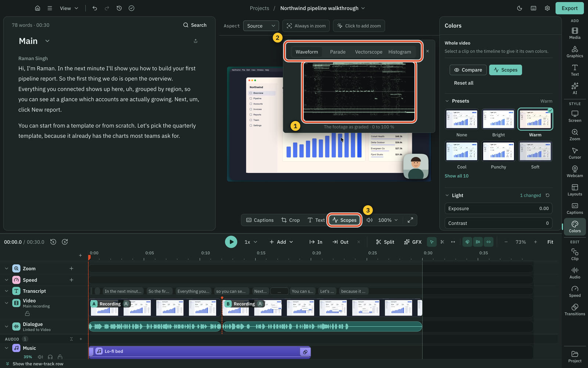Open the Layouts panel

pyautogui.click(x=575, y=190)
